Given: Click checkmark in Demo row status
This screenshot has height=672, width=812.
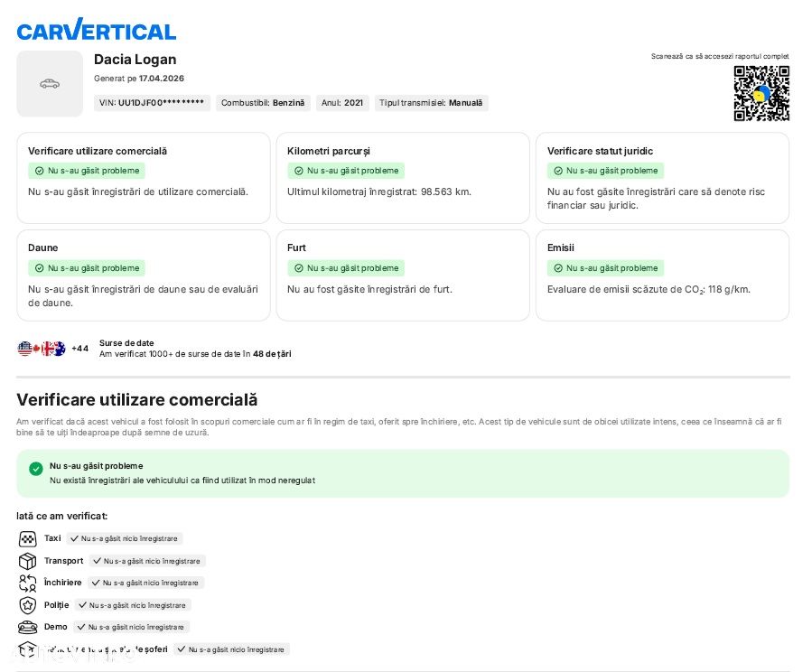Looking at the screenshot, I should [x=81, y=627].
